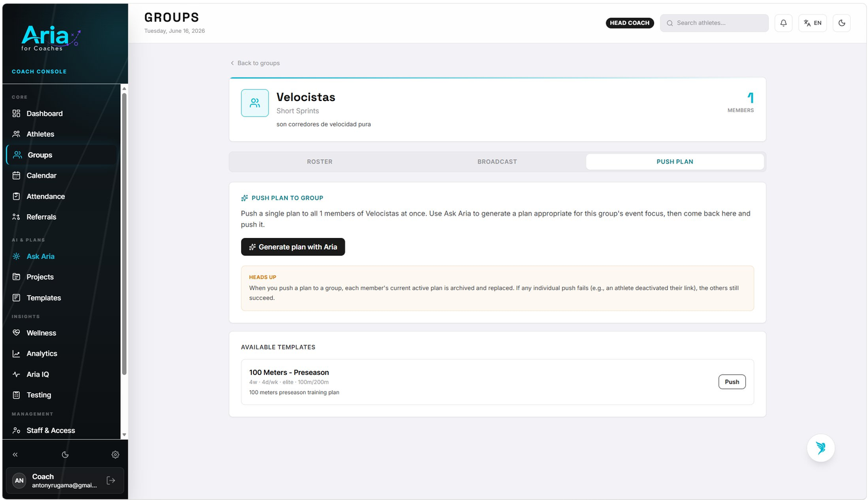Click Back to groups link
This screenshot has width=868, height=500.
coord(255,63)
